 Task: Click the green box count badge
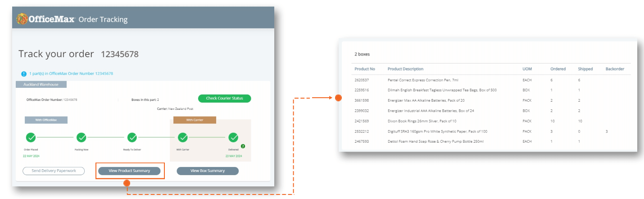click(x=243, y=146)
